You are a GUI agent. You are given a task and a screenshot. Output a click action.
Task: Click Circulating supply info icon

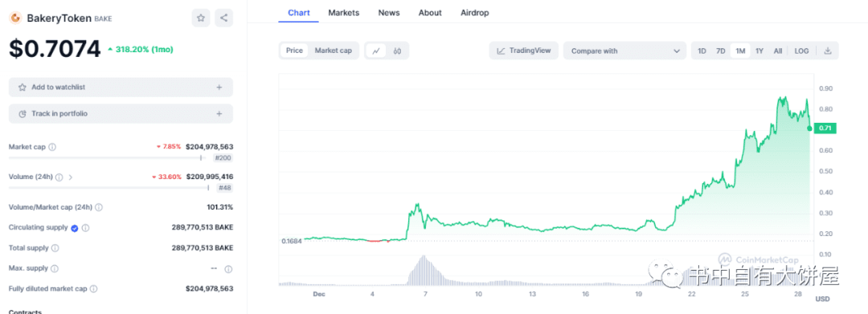coord(86,228)
